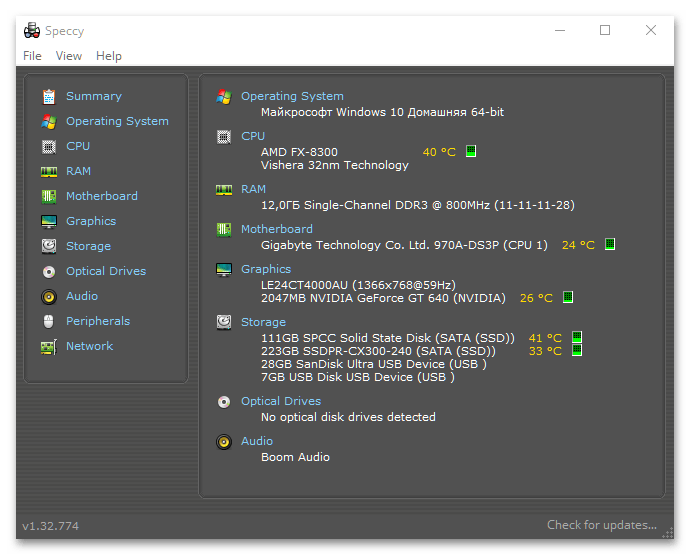Click the LE24CT4000AU monitor line

[358, 285]
